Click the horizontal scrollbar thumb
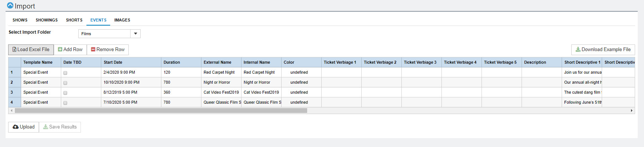Image resolution: width=644 pixels, height=147 pixels. (161, 110)
